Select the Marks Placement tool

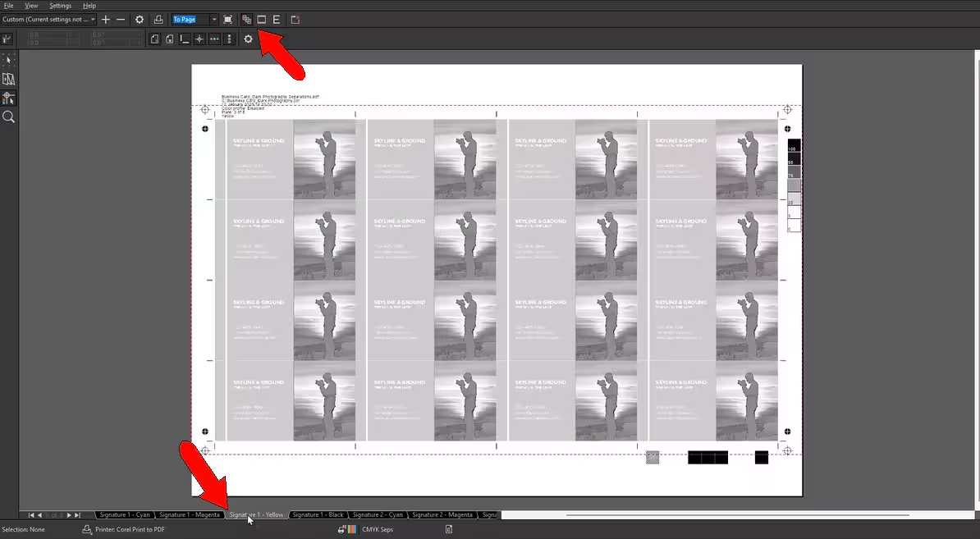(x=8, y=98)
